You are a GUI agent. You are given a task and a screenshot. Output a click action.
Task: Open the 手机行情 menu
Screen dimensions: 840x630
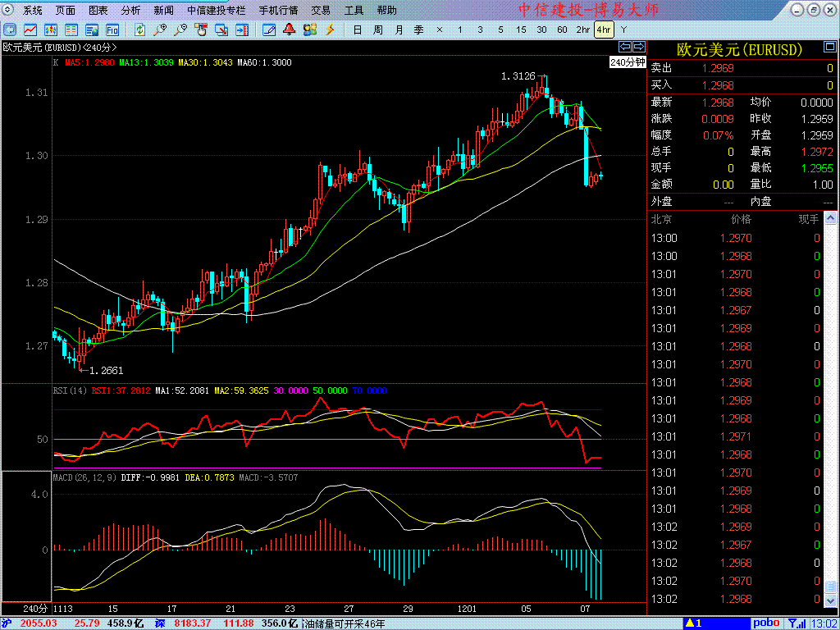pyautogui.click(x=279, y=10)
